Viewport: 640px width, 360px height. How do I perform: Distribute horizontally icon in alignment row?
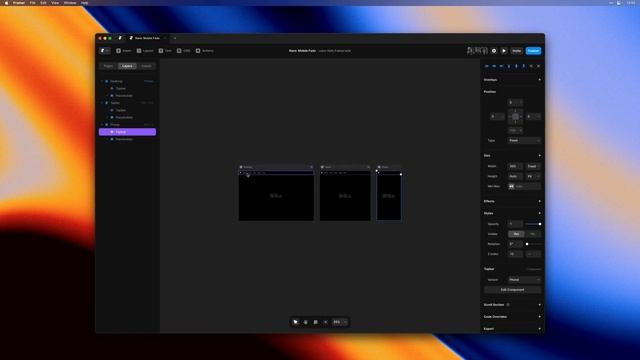click(x=531, y=66)
